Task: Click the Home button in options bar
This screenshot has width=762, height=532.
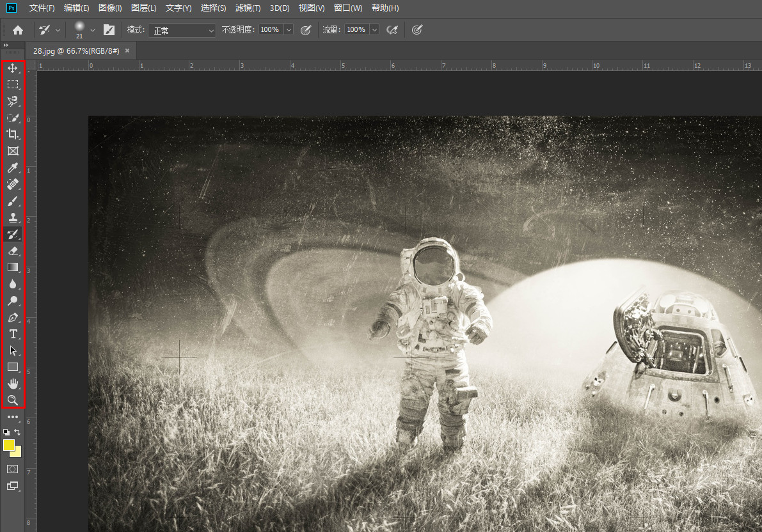Action: click(x=18, y=30)
